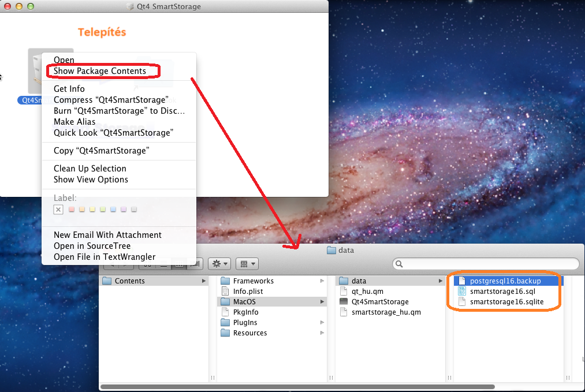
Task: Click the smartstorage16.sql file icon
Action: point(462,292)
